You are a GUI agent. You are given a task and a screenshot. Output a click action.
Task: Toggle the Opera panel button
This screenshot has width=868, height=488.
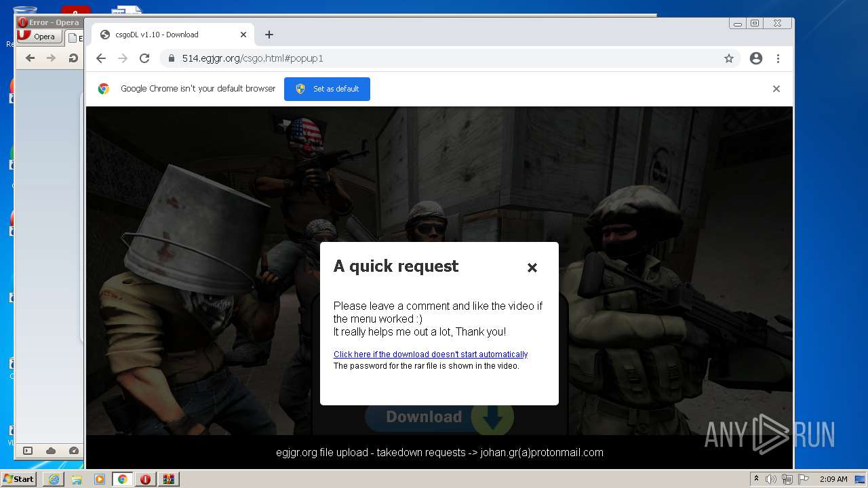[x=28, y=451]
